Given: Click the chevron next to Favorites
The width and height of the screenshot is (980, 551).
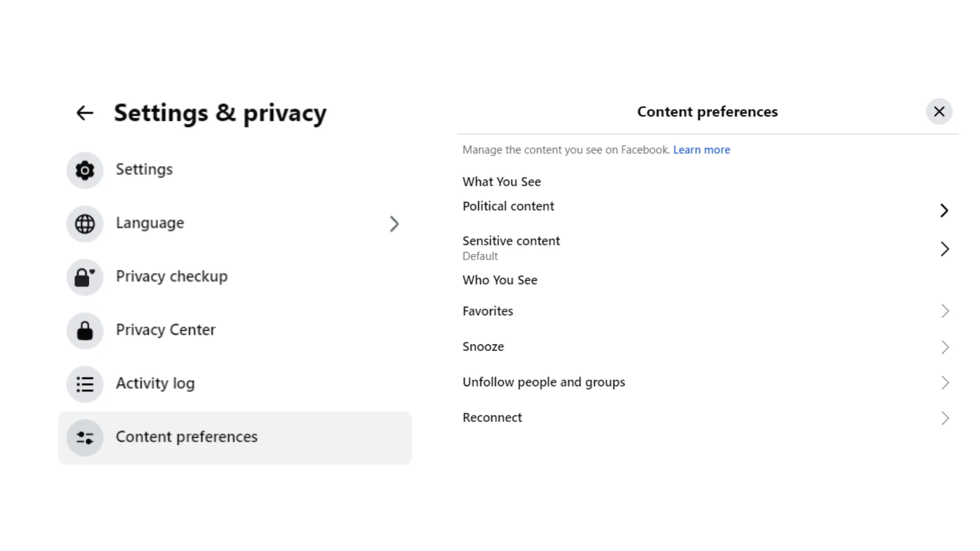Looking at the screenshot, I should point(945,311).
